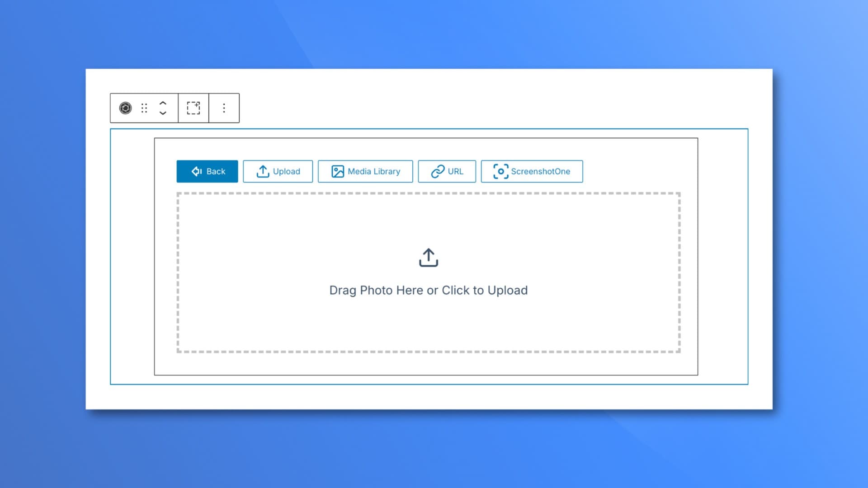Click the camera block type icon
This screenshot has height=488, width=868.
coord(127,108)
